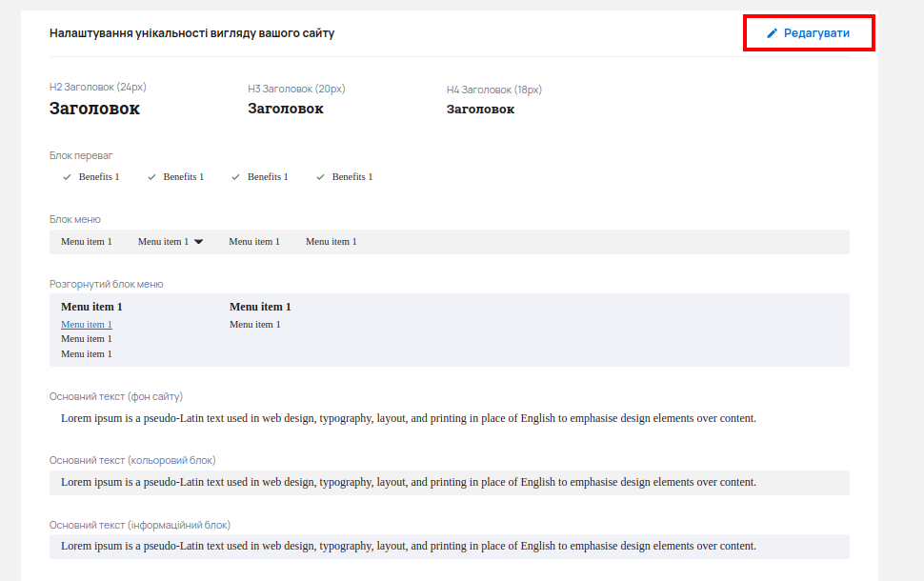The image size is (924, 581).
Task: Click the pencil icon next to Редагувати
Action: (x=772, y=33)
